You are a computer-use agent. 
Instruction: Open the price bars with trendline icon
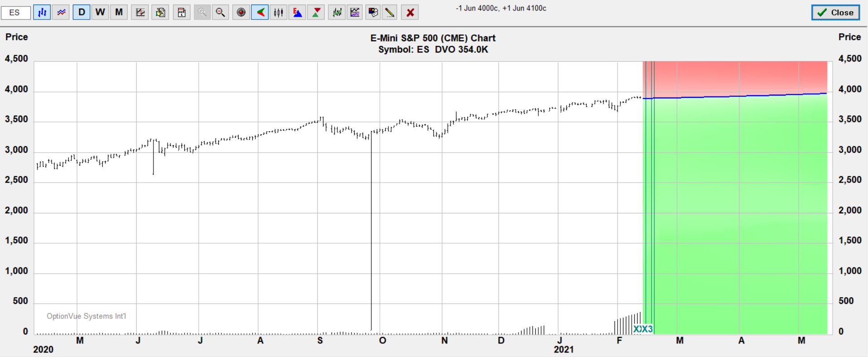[337, 13]
